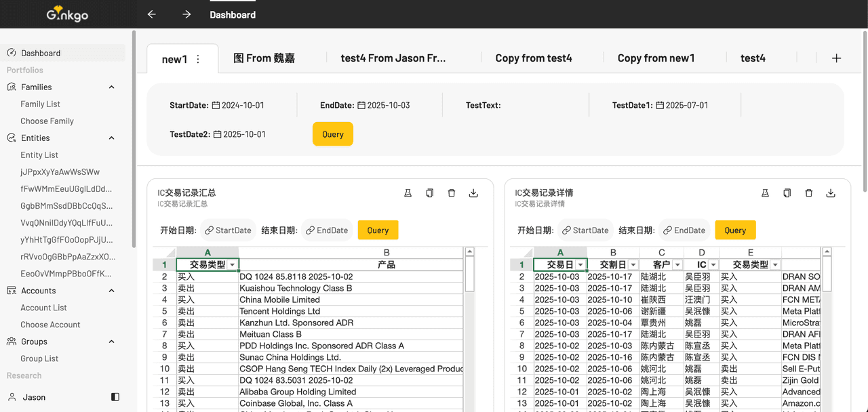Click the TestText input field
Screen dimensions: 868x412
(542, 106)
